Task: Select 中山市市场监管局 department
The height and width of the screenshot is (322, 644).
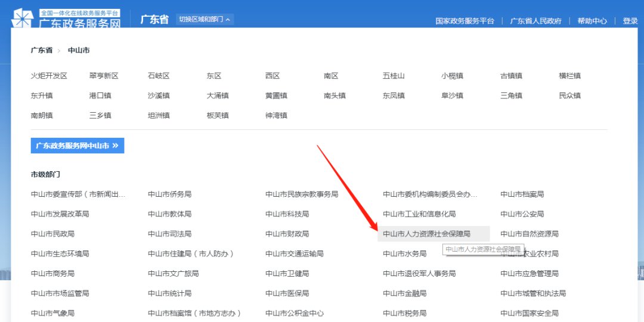Action: tap(60, 293)
